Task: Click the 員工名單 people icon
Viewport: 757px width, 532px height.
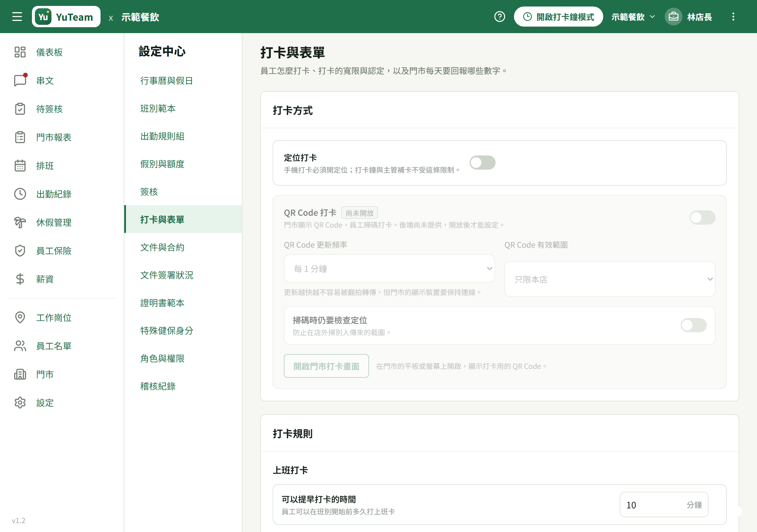Action: (x=20, y=346)
